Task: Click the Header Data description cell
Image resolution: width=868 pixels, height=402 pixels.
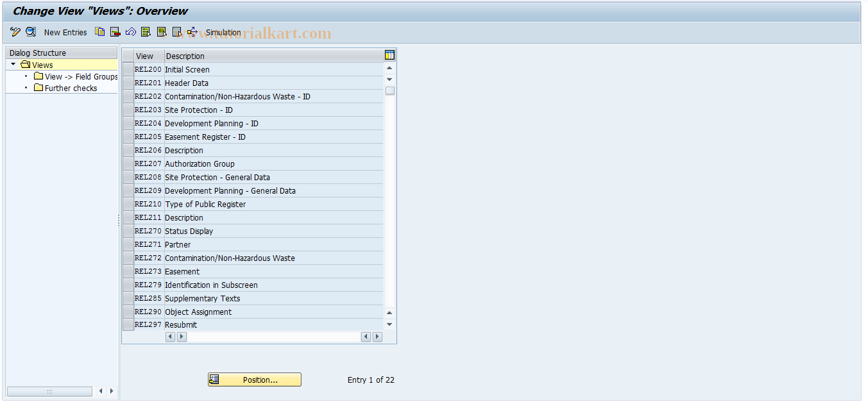Action: click(x=274, y=83)
